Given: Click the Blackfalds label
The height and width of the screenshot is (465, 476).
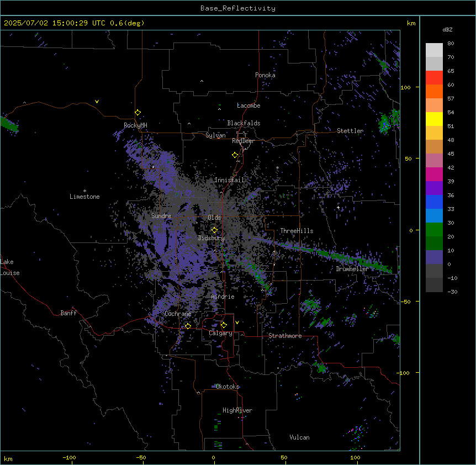Looking at the screenshot, I should (244, 123).
